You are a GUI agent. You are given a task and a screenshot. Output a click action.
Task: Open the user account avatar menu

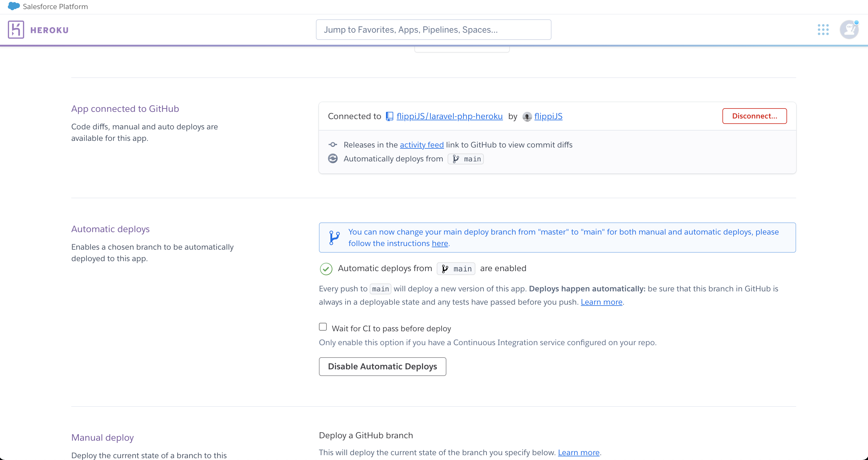tap(849, 30)
